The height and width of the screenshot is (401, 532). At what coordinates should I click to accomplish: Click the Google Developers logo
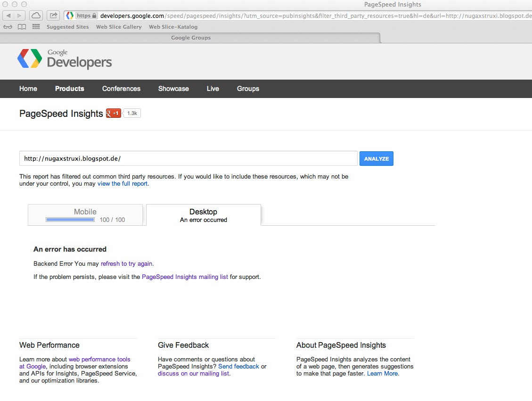click(x=65, y=59)
